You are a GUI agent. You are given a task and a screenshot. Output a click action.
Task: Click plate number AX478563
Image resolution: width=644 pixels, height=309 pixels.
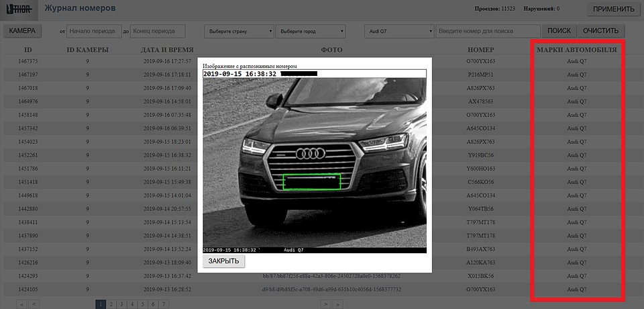480,101
